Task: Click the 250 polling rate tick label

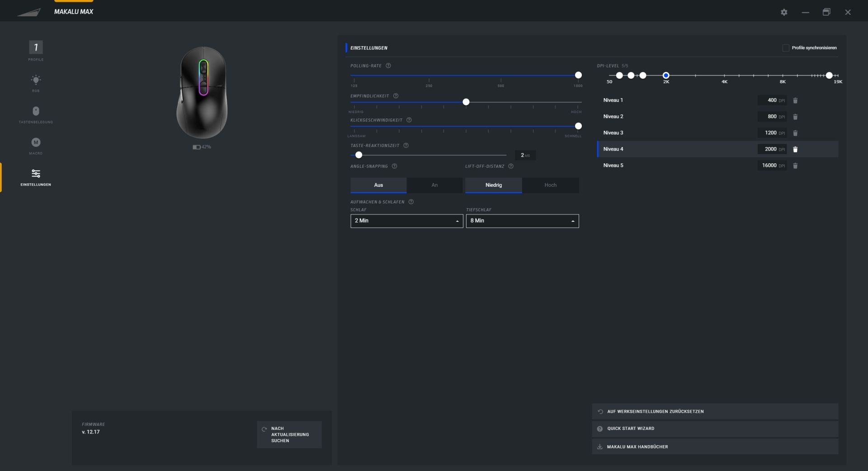Action: pyautogui.click(x=429, y=86)
